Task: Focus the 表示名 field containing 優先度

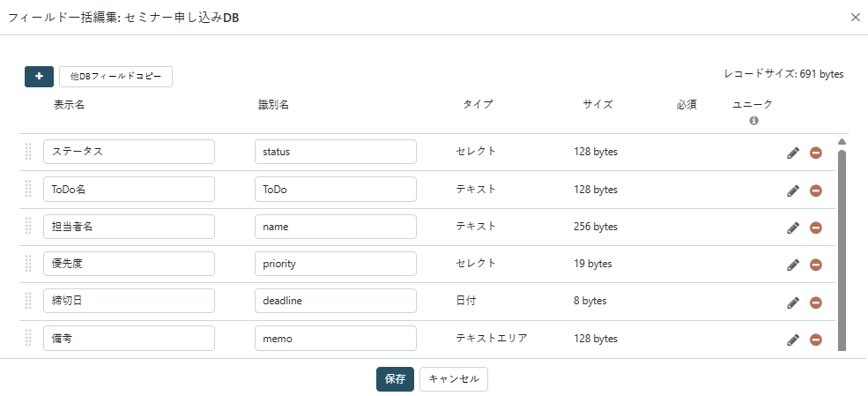Action: (x=129, y=264)
